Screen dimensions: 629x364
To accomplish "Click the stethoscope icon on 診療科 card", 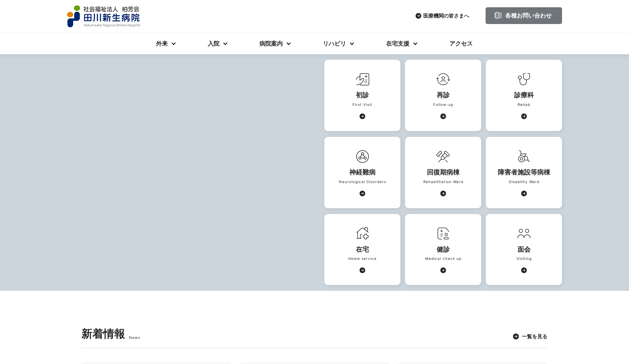I will [524, 79].
